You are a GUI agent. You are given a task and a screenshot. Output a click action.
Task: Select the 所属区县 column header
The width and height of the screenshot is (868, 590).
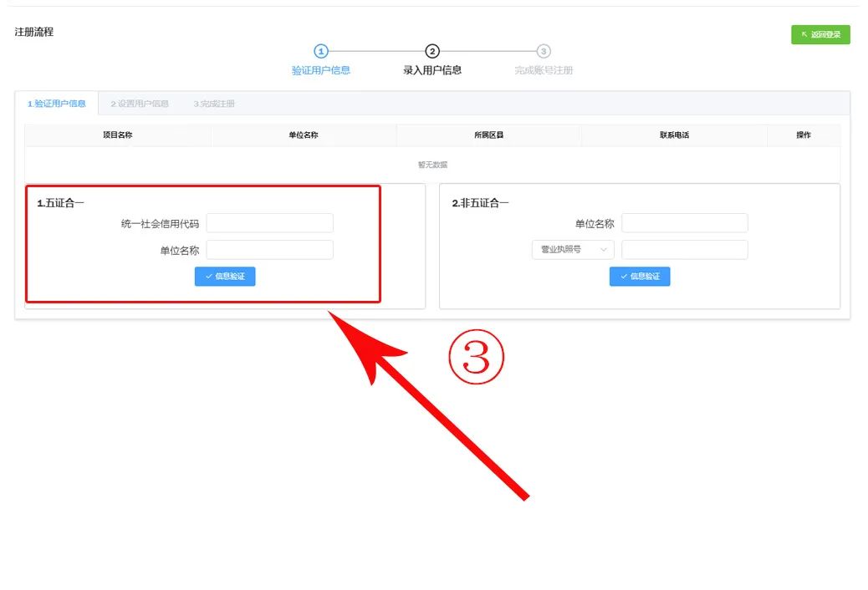tap(488, 135)
